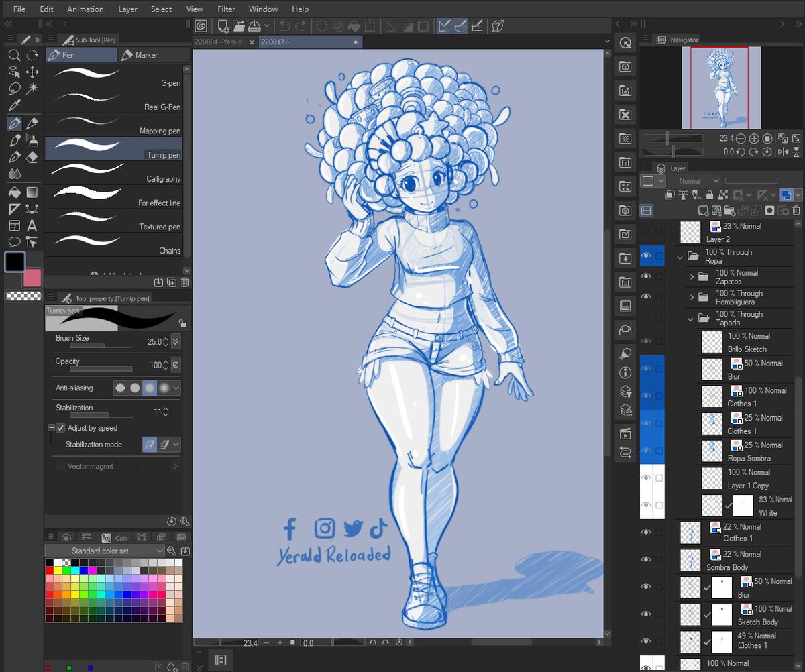
Task: Collapse the Ropa folder
Action: [x=680, y=256]
